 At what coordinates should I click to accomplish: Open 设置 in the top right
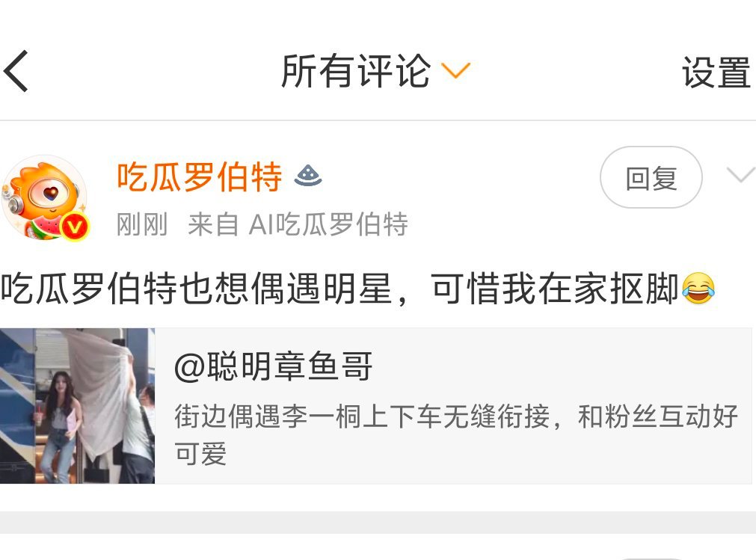(x=716, y=72)
